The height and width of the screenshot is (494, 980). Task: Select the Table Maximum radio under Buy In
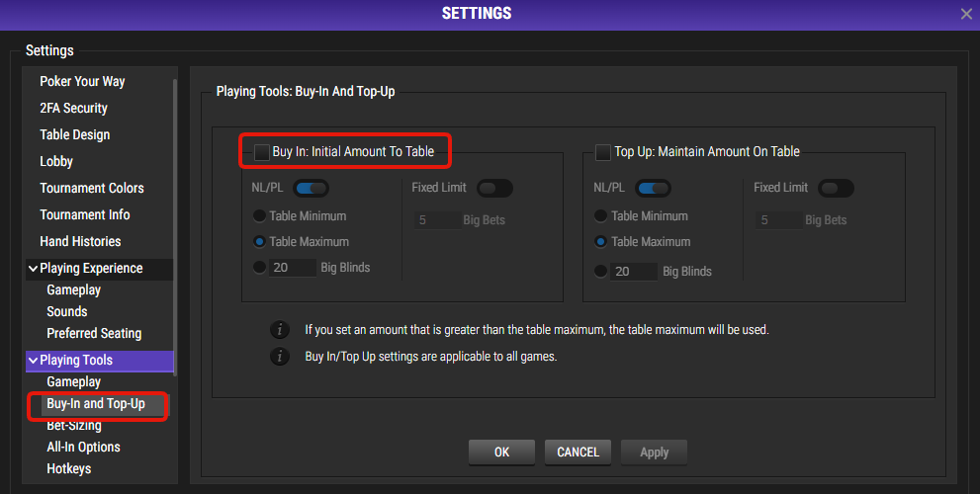259,242
